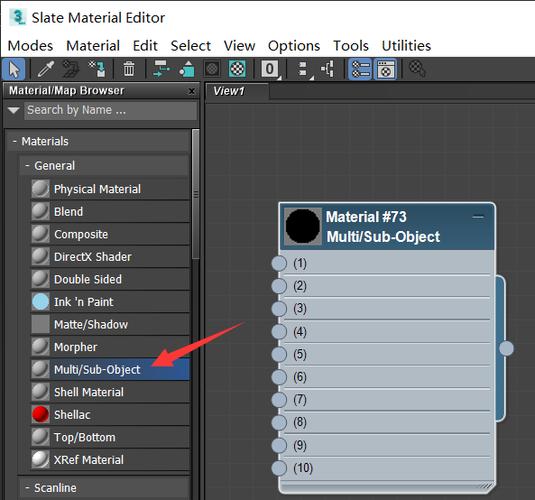Select XRef Material entry

point(111,460)
